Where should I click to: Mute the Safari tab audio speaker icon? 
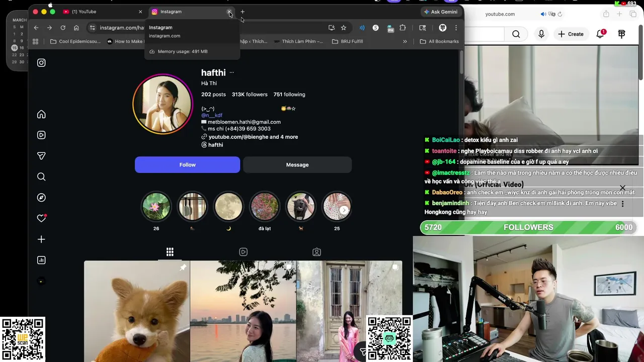[x=544, y=14]
